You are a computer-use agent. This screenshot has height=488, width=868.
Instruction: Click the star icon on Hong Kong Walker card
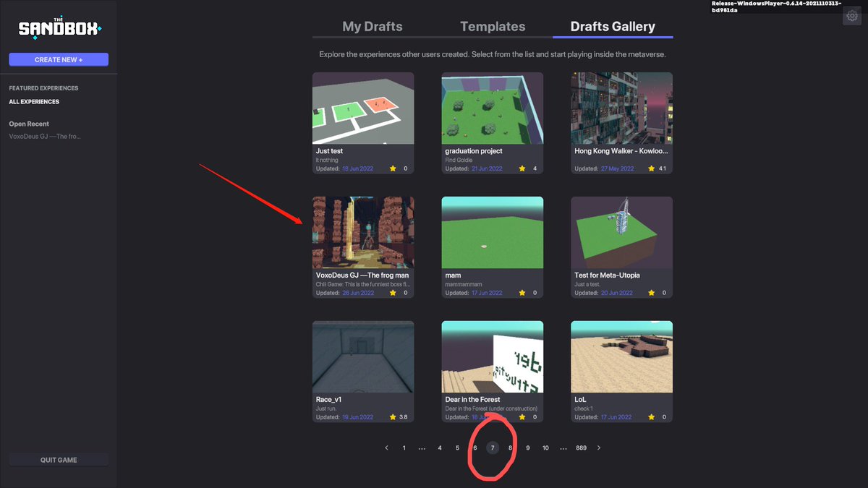click(652, 168)
